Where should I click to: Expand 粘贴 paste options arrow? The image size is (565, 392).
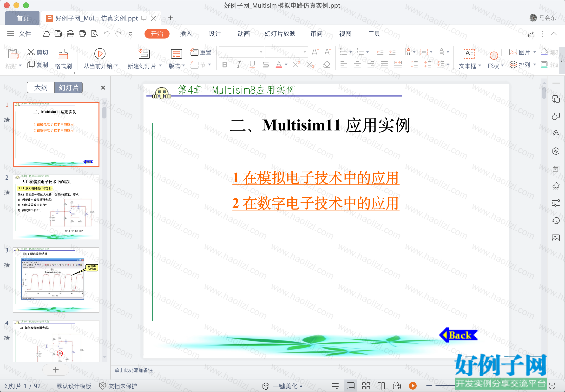tap(20, 66)
